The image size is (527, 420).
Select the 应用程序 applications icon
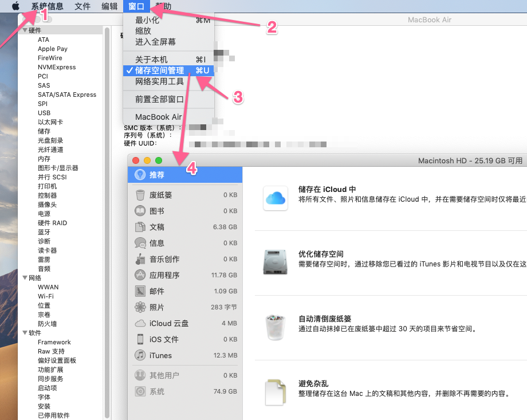pos(140,275)
